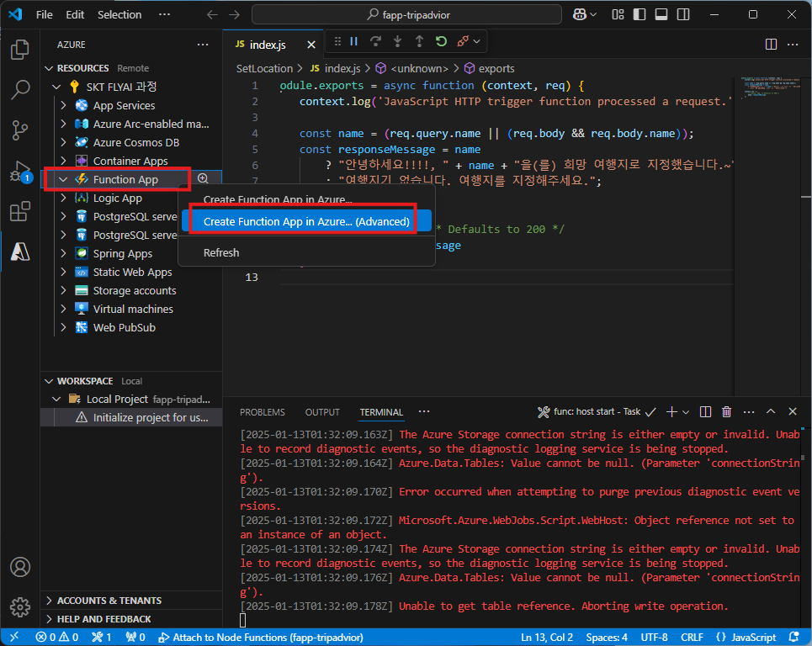Click the zoom icon beside Function App
The height and width of the screenshot is (646, 812).
pos(203,178)
